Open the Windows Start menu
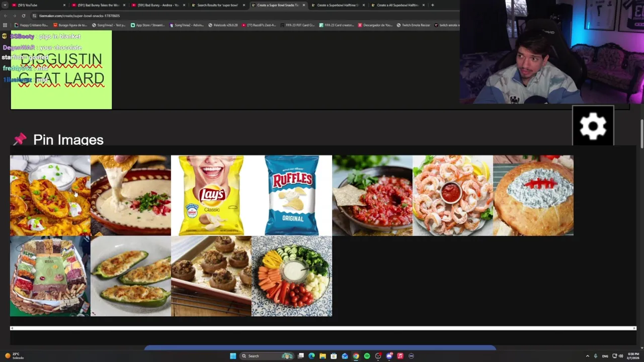This screenshot has height=362, width=644. tap(233, 356)
